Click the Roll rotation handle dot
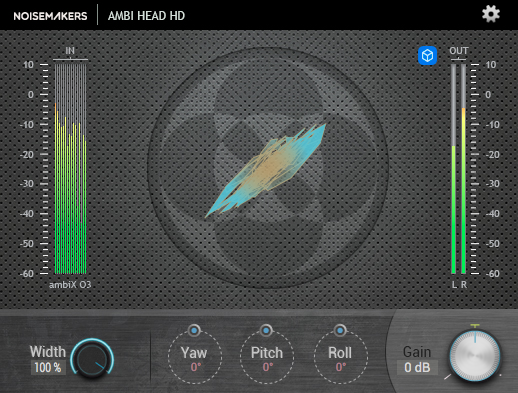This screenshot has height=393, width=518. click(x=340, y=330)
